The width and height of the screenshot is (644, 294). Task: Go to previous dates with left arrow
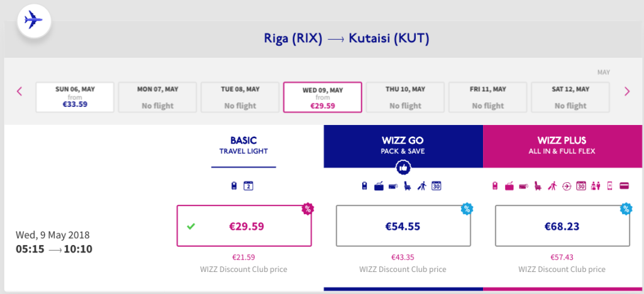click(x=19, y=92)
